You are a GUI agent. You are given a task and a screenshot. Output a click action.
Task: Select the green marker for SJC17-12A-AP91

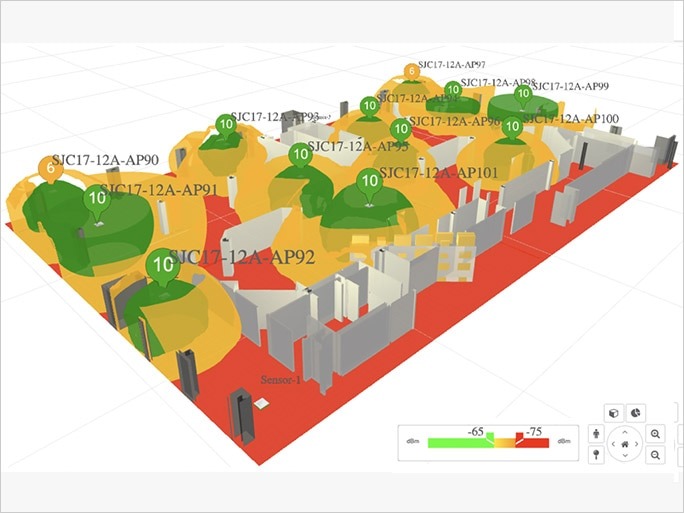tap(97, 199)
